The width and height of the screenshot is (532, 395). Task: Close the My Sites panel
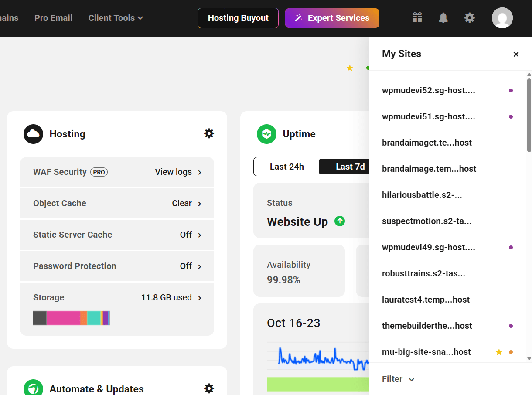[x=516, y=54]
